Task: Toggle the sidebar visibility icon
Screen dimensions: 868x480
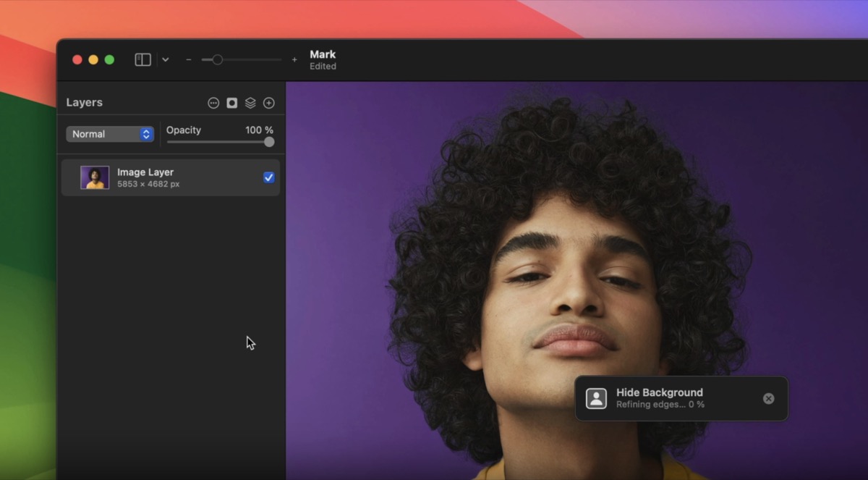Action: (x=142, y=60)
